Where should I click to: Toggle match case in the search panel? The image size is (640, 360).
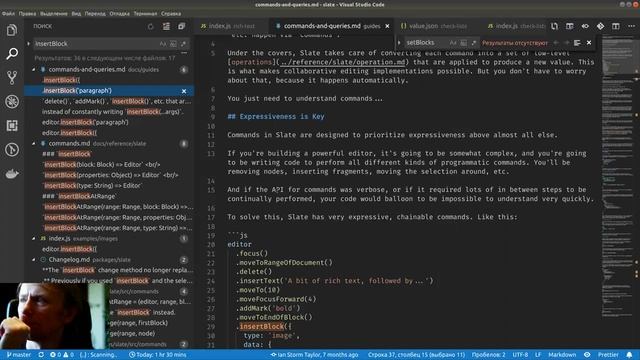(x=163, y=44)
